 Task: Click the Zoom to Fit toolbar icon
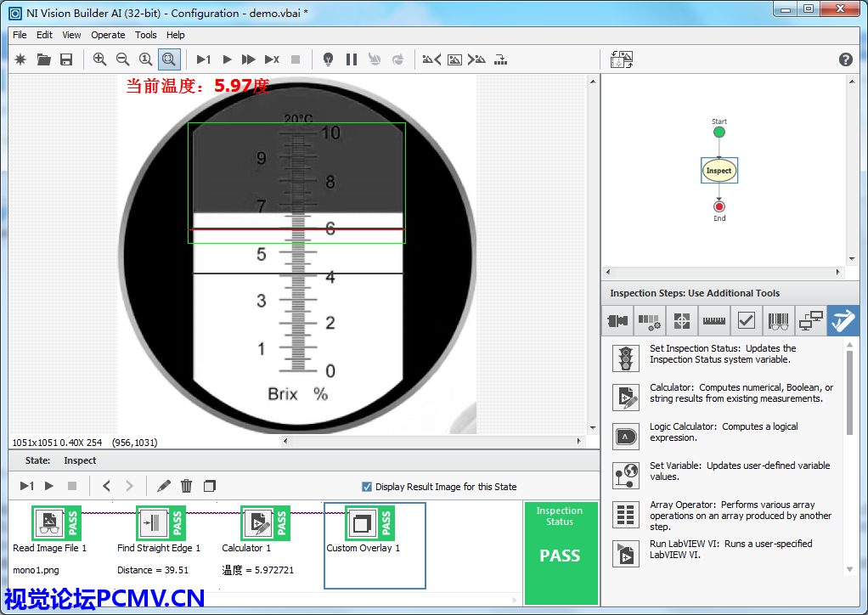click(x=169, y=59)
